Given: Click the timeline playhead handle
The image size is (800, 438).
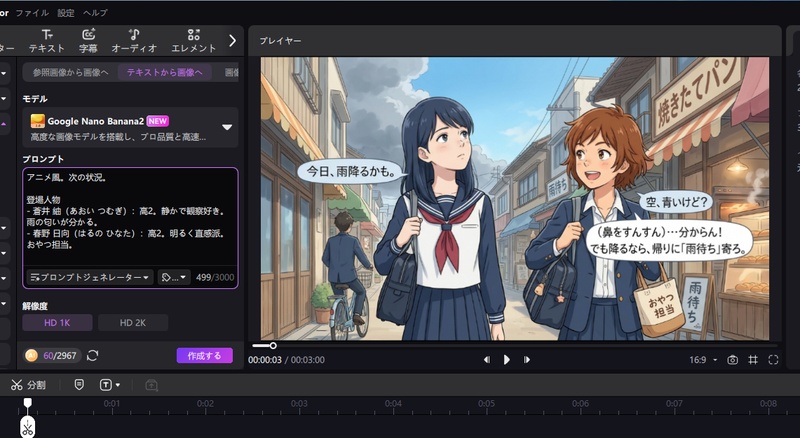Looking at the screenshot, I should tap(28, 403).
